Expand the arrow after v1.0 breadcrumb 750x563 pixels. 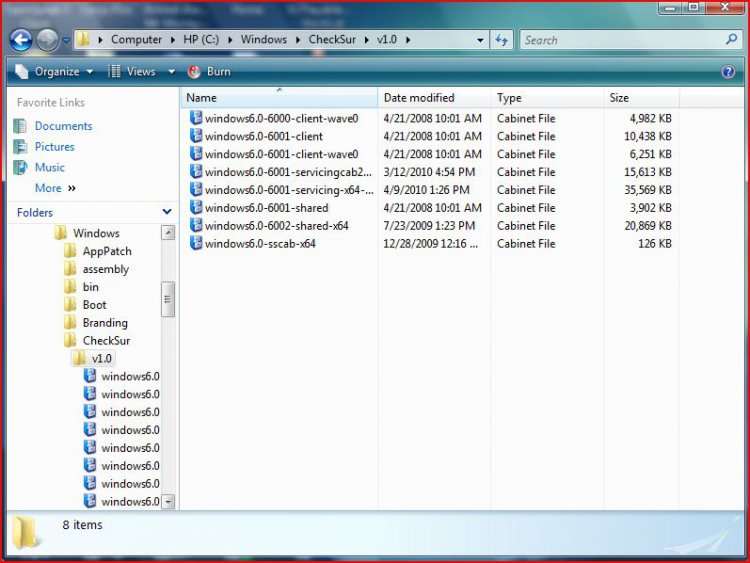[408, 40]
